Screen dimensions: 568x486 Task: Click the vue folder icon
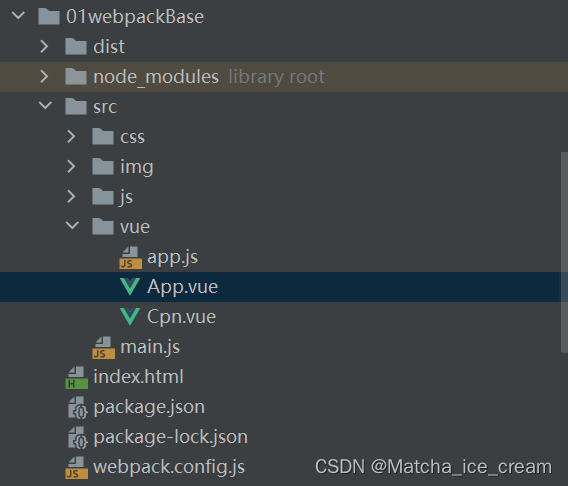click(103, 227)
